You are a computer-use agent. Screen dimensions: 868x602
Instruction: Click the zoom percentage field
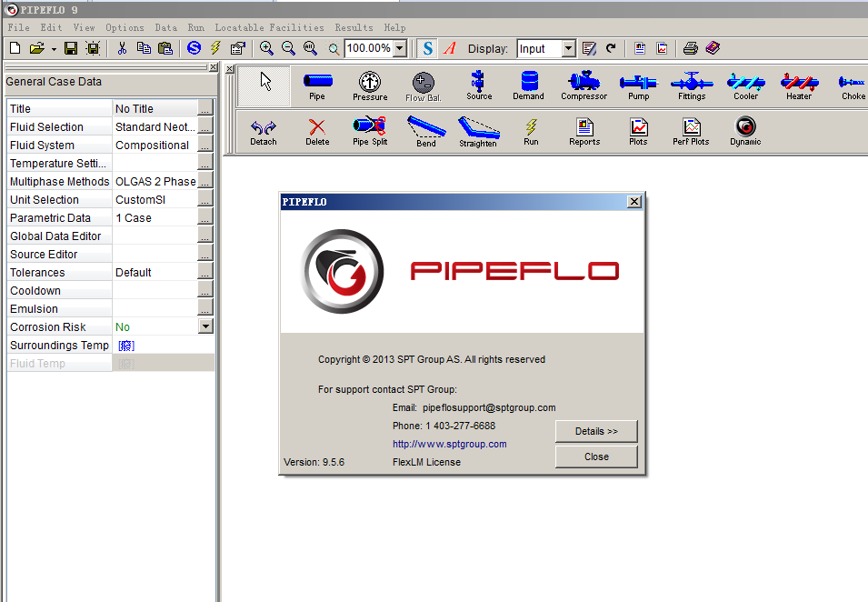coord(369,49)
